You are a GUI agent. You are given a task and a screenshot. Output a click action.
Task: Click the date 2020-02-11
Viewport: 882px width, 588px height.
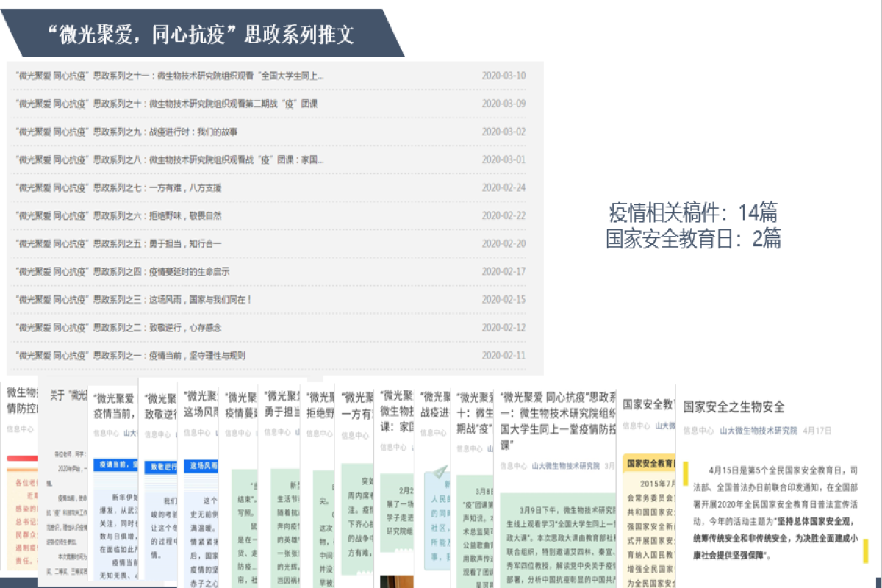503,355
